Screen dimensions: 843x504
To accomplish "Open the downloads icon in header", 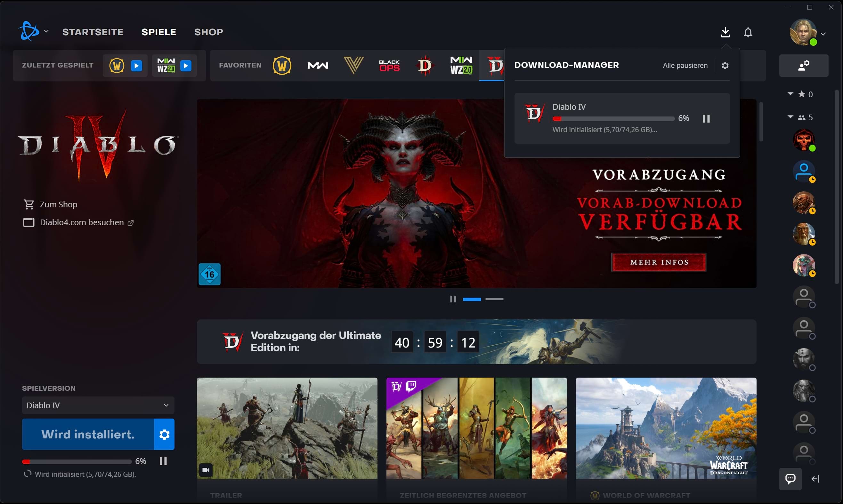I will click(x=725, y=32).
